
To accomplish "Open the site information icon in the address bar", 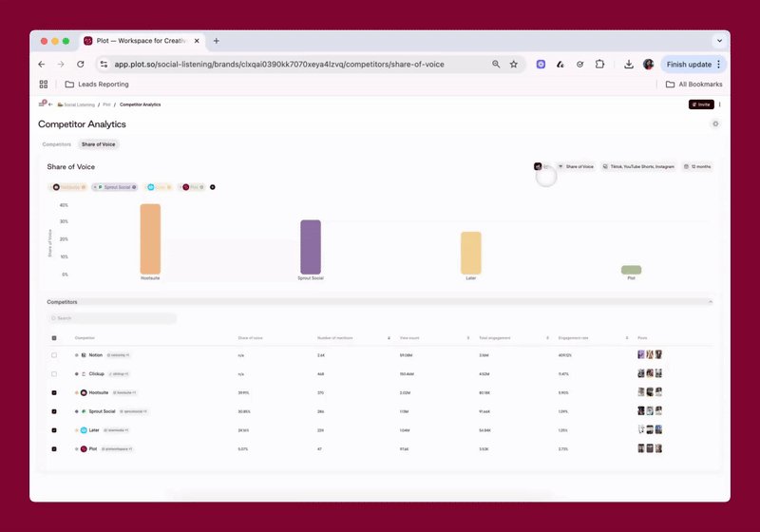I will pos(104,64).
